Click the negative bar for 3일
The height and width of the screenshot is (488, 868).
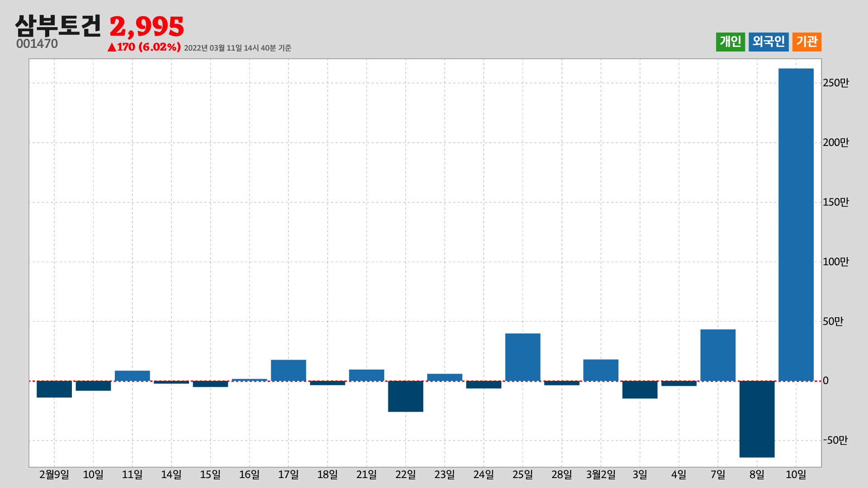coord(640,389)
